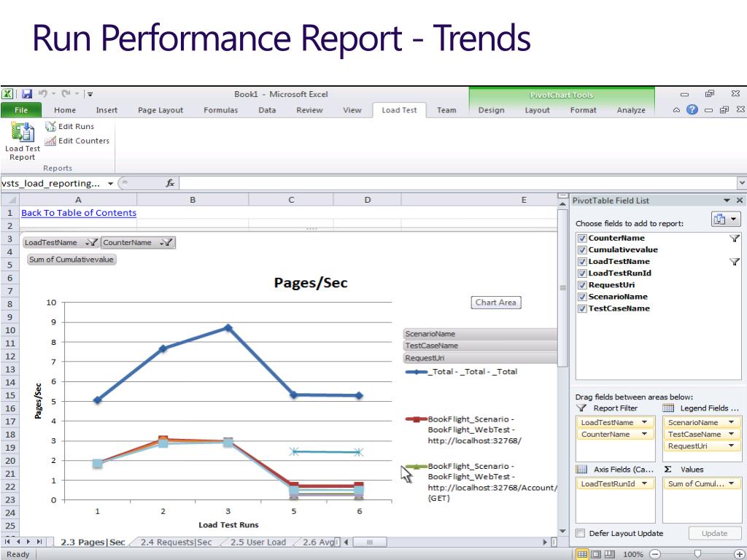This screenshot has width=747, height=560.
Task: Select the 2.4 Requests|Sec sheet tab
Action: pyautogui.click(x=177, y=542)
